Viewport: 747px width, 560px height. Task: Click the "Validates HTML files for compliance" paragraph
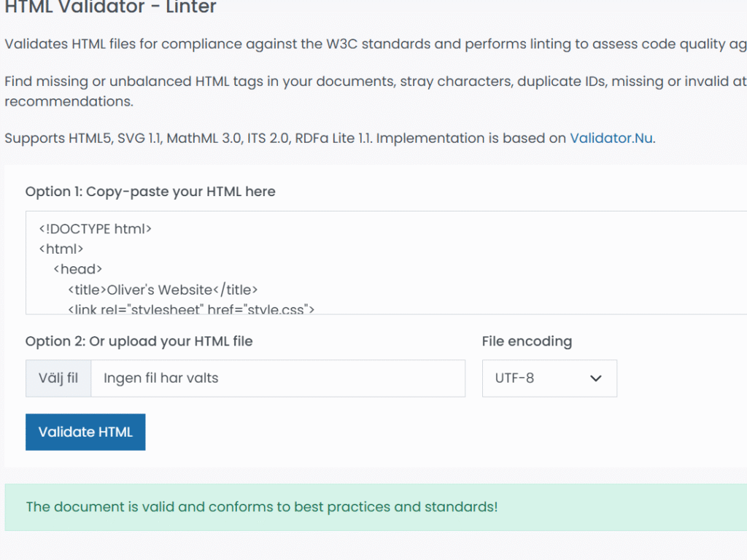[365, 44]
